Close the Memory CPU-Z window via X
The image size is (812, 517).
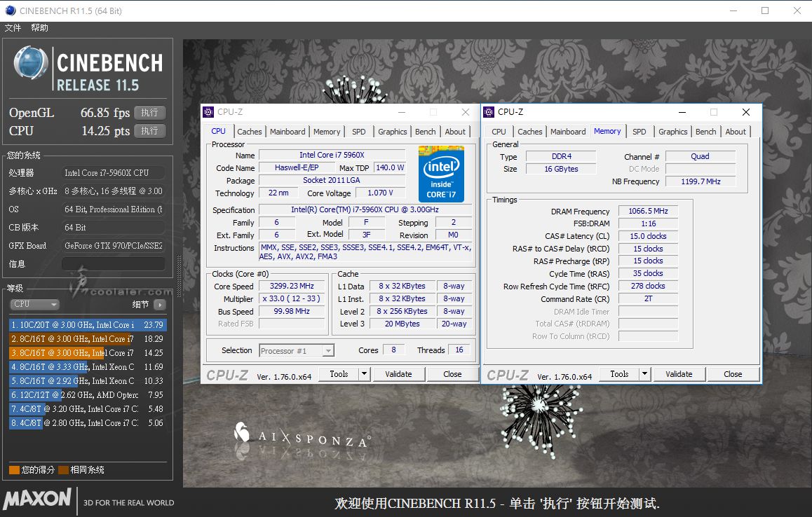(745, 112)
